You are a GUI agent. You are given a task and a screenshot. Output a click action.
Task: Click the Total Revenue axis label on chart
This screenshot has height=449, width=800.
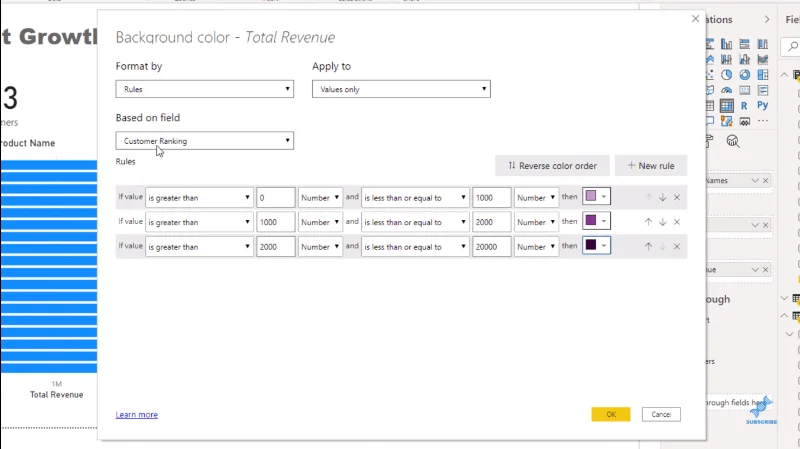coord(56,394)
